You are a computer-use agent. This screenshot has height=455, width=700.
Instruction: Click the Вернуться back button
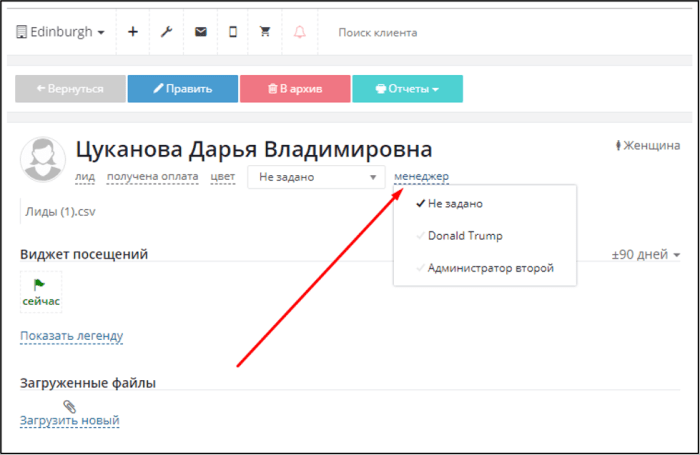(x=70, y=89)
